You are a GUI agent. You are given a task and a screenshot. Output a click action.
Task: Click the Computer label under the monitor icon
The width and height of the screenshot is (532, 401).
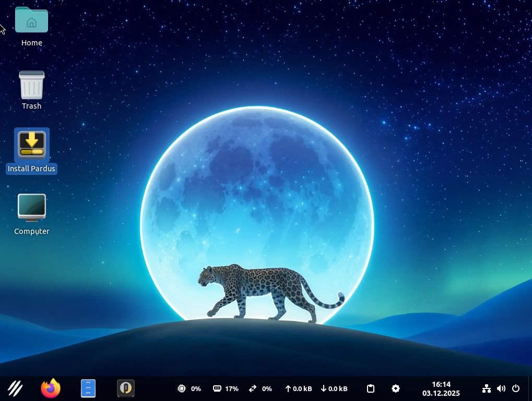[31, 231]
